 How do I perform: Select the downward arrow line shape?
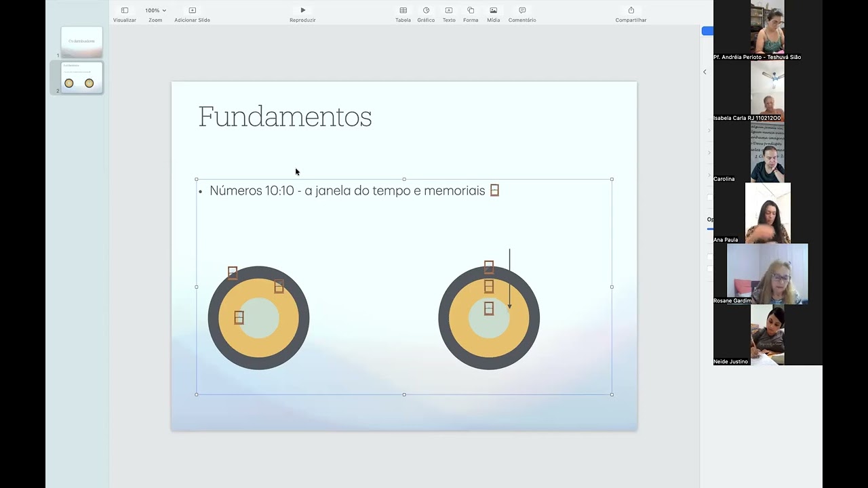coord(510,279)
